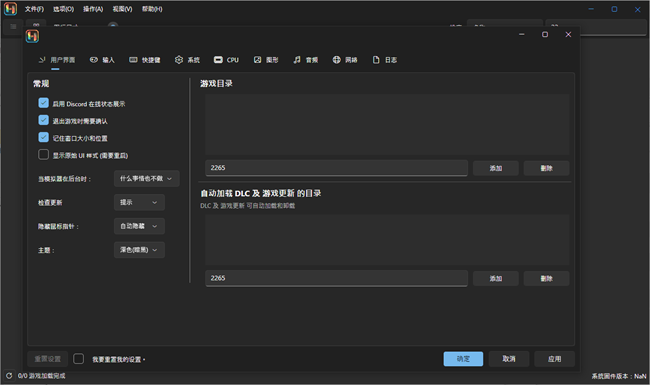Switch to the 图形 tab
Image resolution: width=650 pixels, height=385 pixels.
(x=266, y=60)
